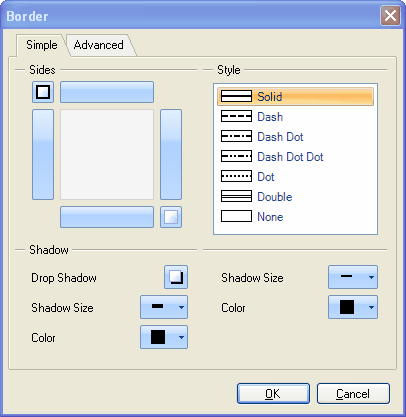Open the right Shadow Size dropdown
Viewport: 406px width, 417px height.
click(x=353, y=277)
